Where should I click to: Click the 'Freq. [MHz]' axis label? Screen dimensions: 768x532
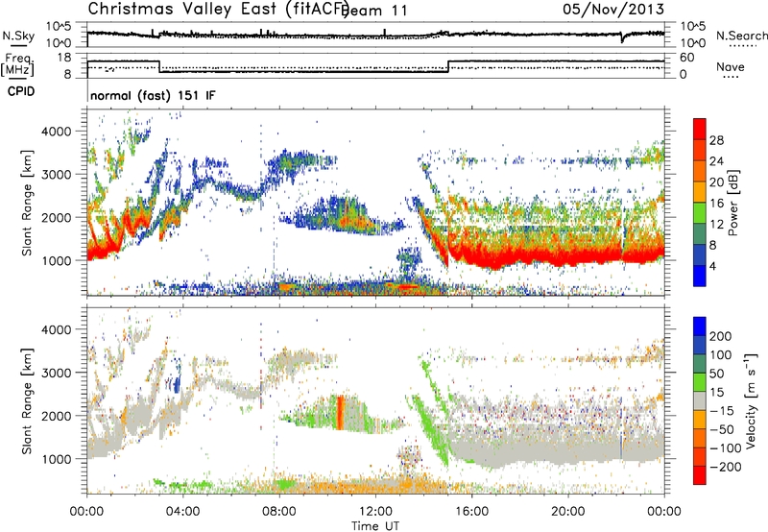[18, 65]
